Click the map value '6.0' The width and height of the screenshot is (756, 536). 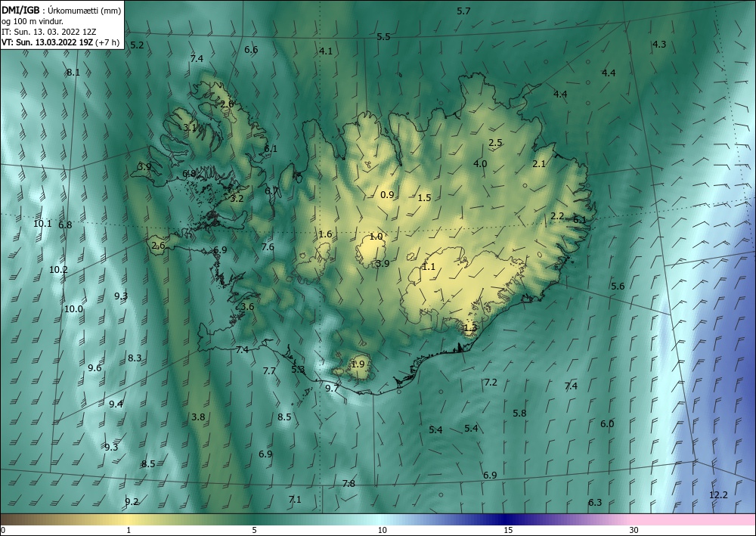click(607, 424)
